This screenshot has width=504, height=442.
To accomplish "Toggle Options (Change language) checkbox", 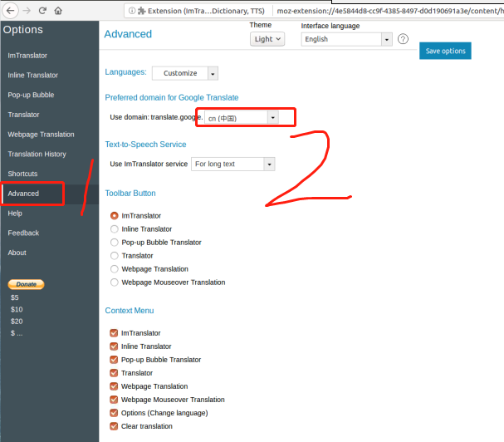I will [114, 413].
